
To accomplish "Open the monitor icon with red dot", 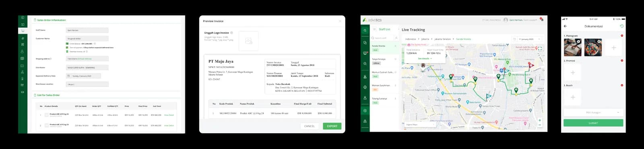I will [x=365, y=53].
